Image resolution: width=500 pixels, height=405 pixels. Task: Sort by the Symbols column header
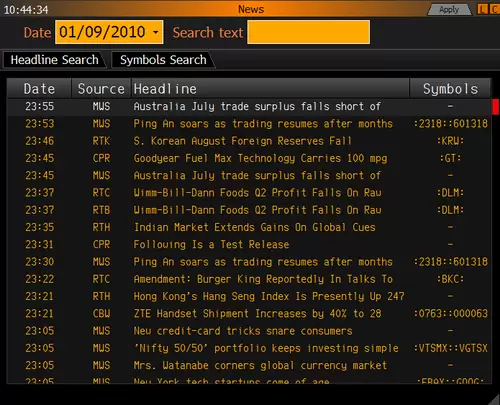coord(450,89)
